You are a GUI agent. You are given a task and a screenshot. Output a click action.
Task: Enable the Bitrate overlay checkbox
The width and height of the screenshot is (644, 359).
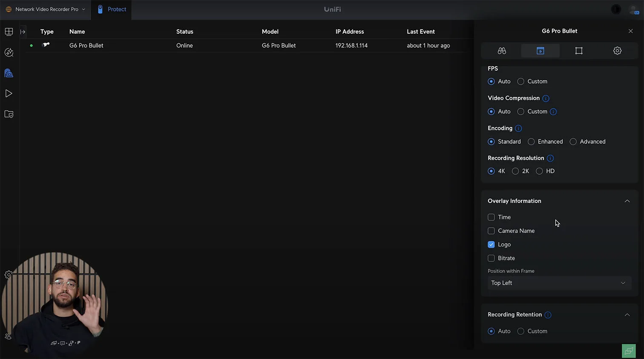click(x=491, y=258)
